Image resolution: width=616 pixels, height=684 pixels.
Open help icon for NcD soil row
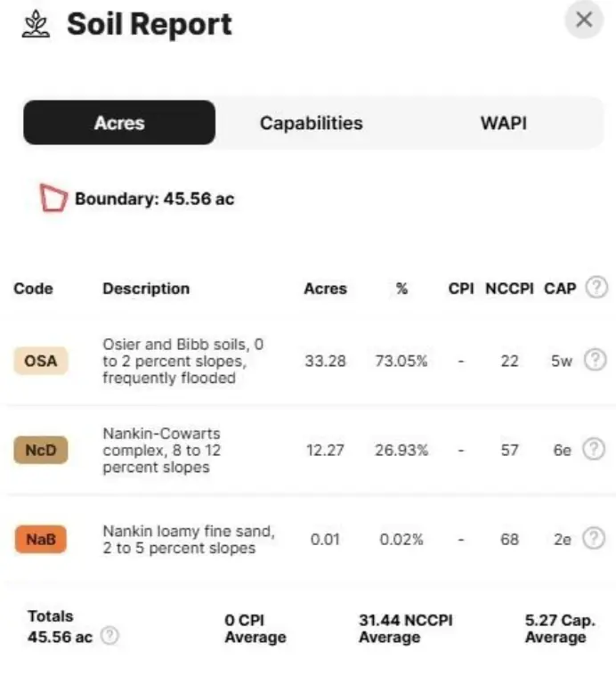595,449
